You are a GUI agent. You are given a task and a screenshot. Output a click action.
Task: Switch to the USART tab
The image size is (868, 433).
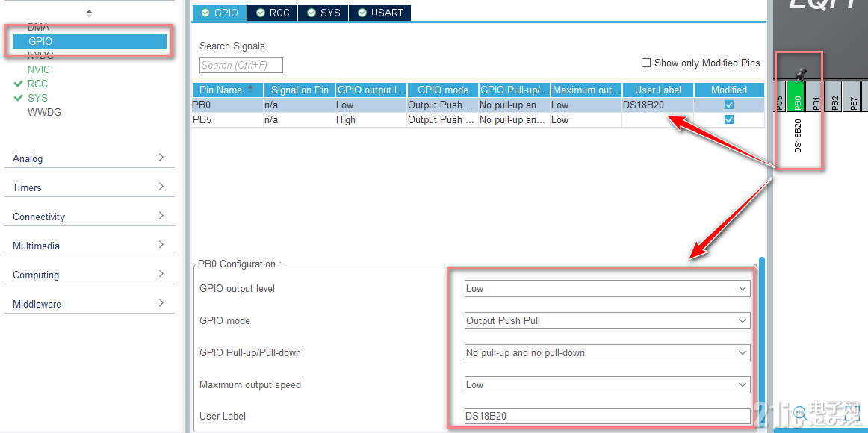tap(379, 13)
